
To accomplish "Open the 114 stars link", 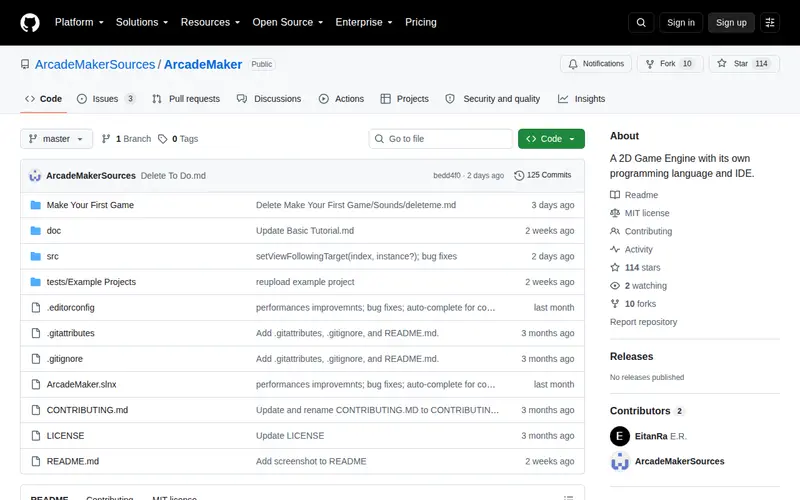I will pos(635,267).
